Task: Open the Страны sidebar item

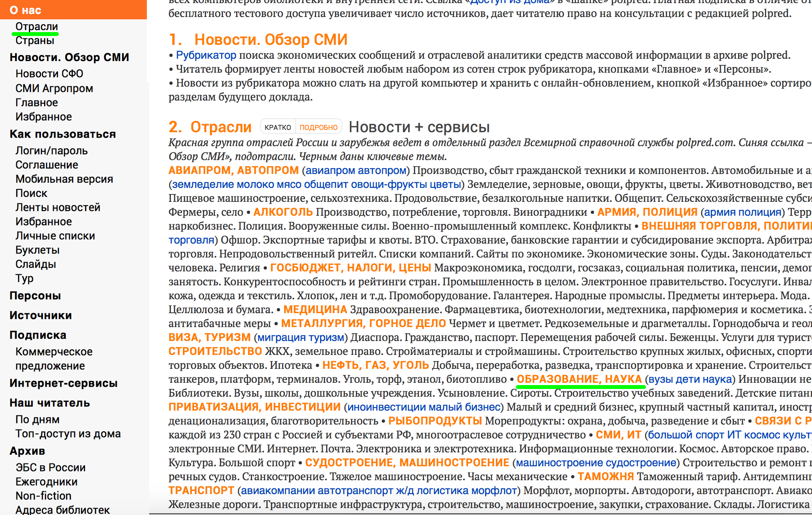Action: [35, 41]
